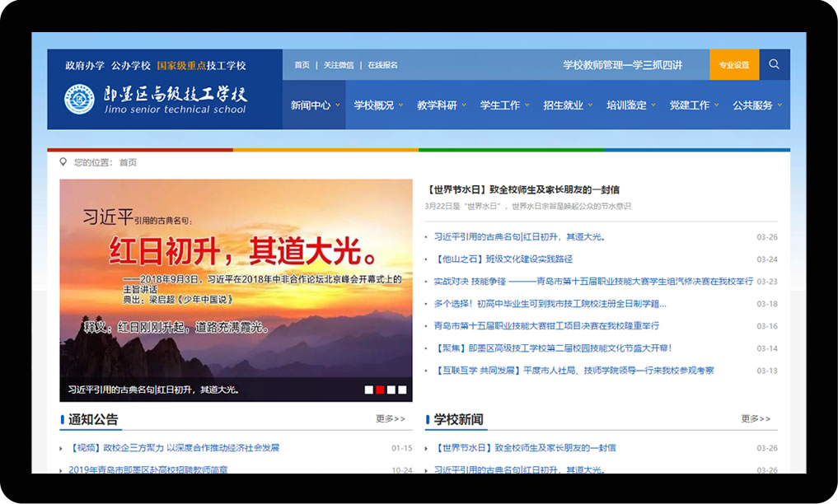Click the location pin icon by breadcrumb
Screen dimensions: 838x504
[63, 161]
